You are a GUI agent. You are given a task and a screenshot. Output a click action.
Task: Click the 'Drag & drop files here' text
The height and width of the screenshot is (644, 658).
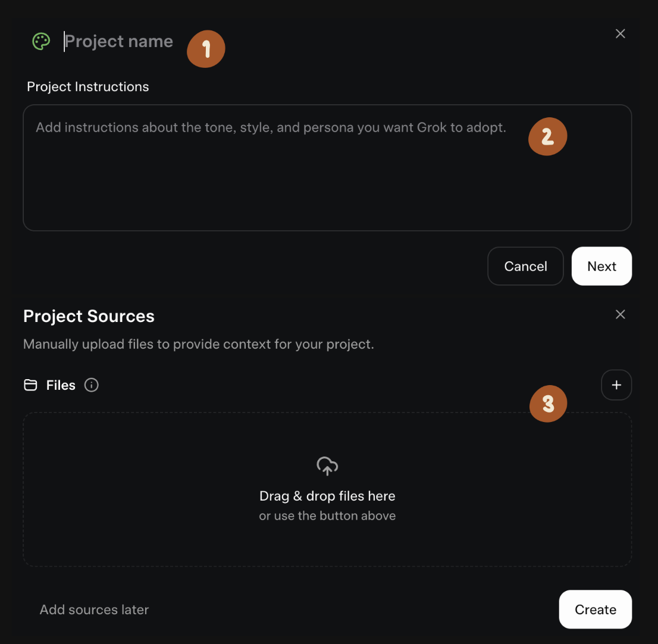coord(327,496)
